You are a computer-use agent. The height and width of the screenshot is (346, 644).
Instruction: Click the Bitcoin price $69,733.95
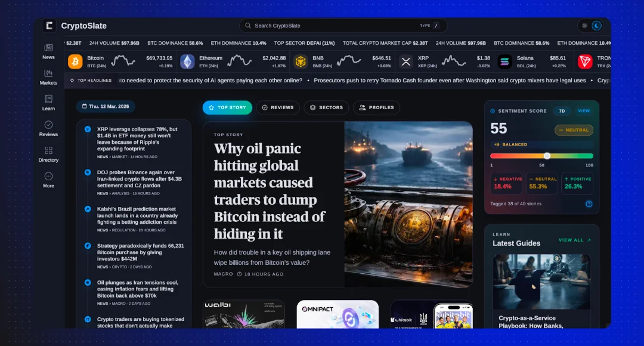[159, 58]
